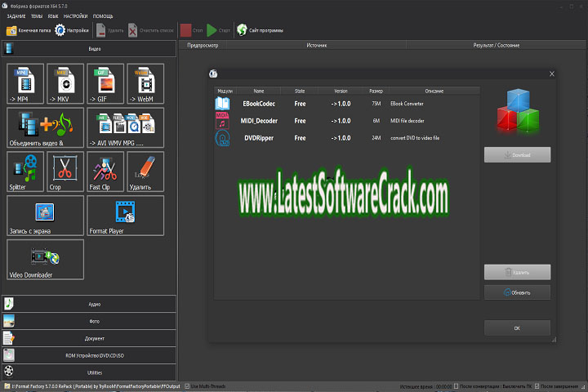Launch Format Player
This screenshot has width=588, height=392.
(125, 216)
